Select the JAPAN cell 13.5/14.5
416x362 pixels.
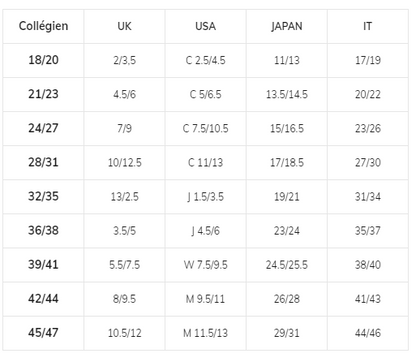pyautogui.click(x=287, y=94)
